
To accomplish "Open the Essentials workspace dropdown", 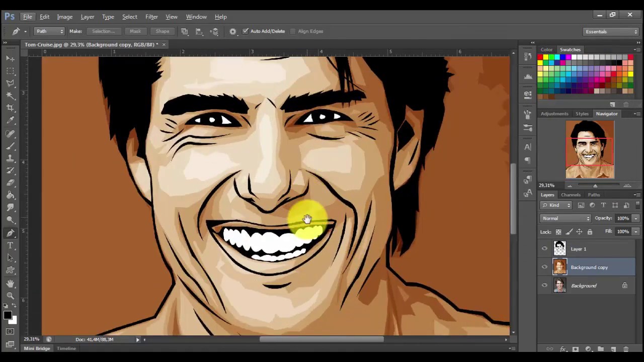I will (x=611, y=32).
